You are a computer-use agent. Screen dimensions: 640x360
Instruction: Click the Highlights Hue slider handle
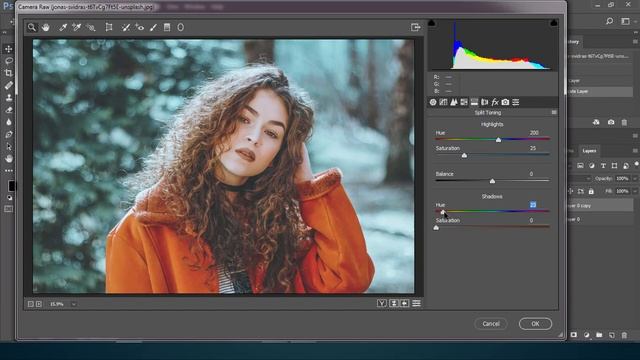(498, 140)
